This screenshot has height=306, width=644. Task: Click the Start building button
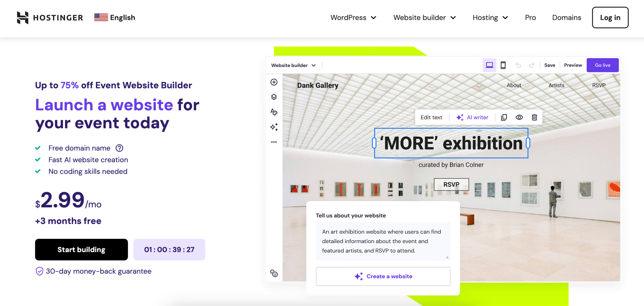tap(81, 249)
